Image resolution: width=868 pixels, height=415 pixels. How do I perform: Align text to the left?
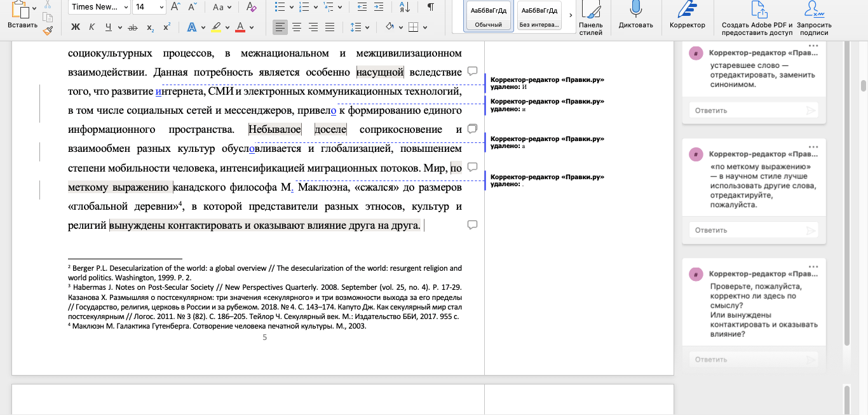click(x=280, y=27)
